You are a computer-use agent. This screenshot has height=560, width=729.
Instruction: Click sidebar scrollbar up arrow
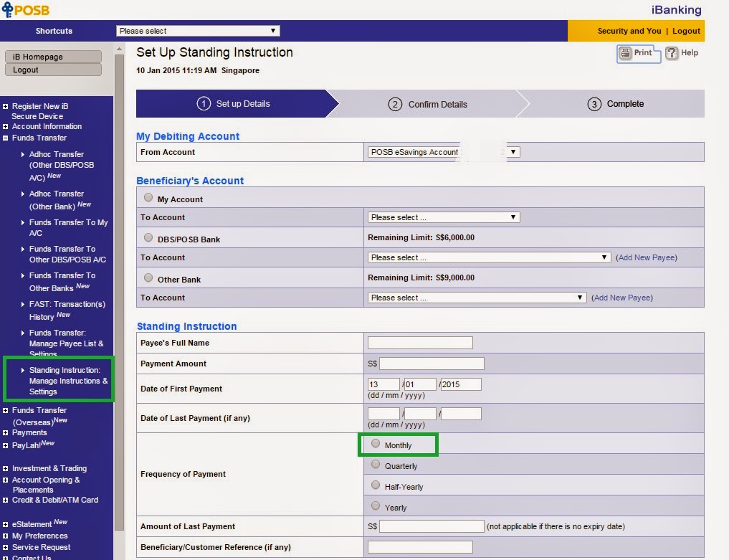[x=119, y=48]
